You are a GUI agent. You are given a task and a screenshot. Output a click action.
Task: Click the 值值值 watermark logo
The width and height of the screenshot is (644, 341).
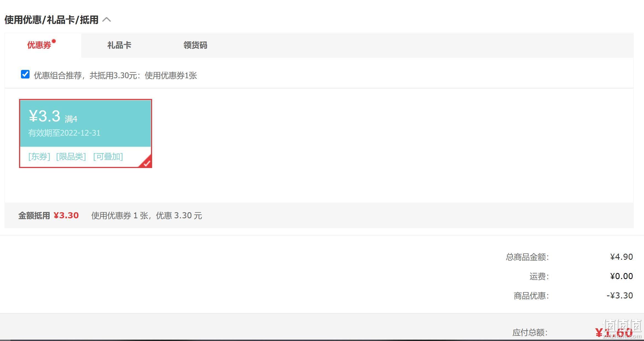pos(622,328)
